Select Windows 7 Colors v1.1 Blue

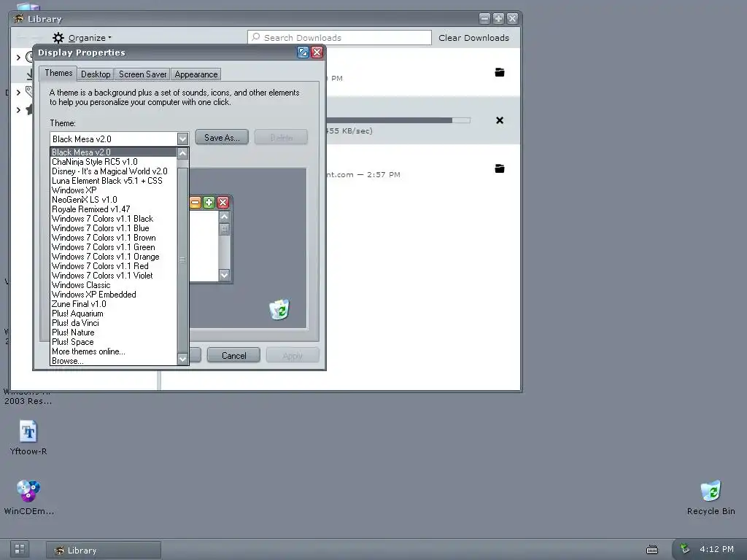[x=113, y=228]
